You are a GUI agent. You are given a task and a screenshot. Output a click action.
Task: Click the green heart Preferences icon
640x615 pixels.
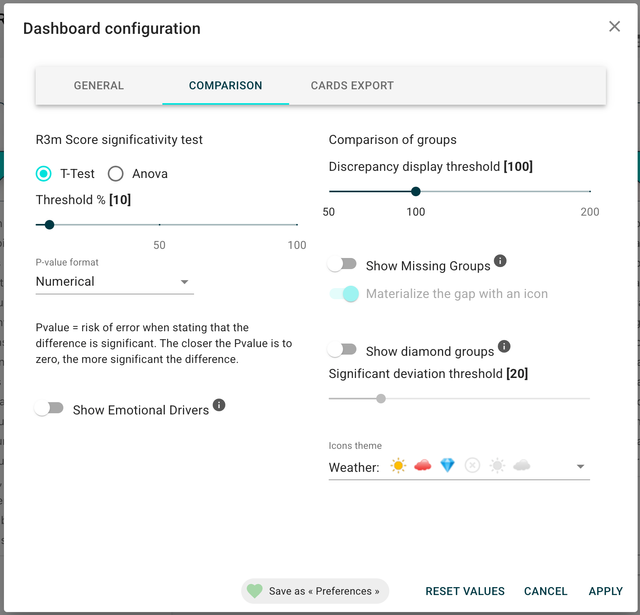click(254, 591)
